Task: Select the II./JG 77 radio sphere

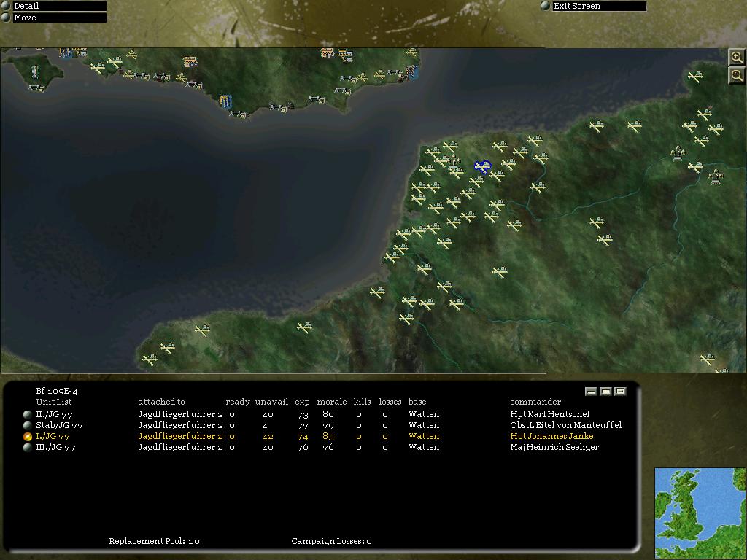Action: coord(28,414)
